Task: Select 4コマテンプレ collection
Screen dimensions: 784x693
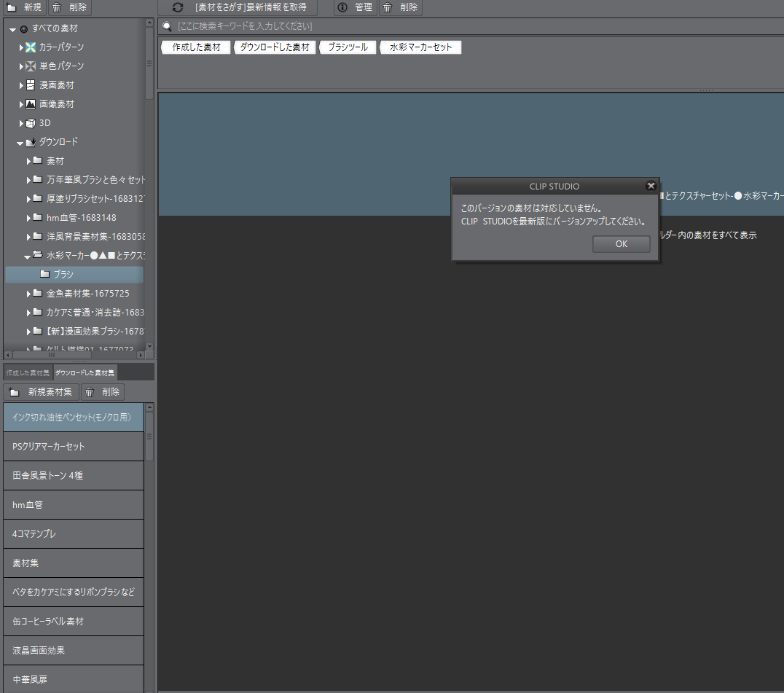Action: pyautogui.click(x=74, y=534)
